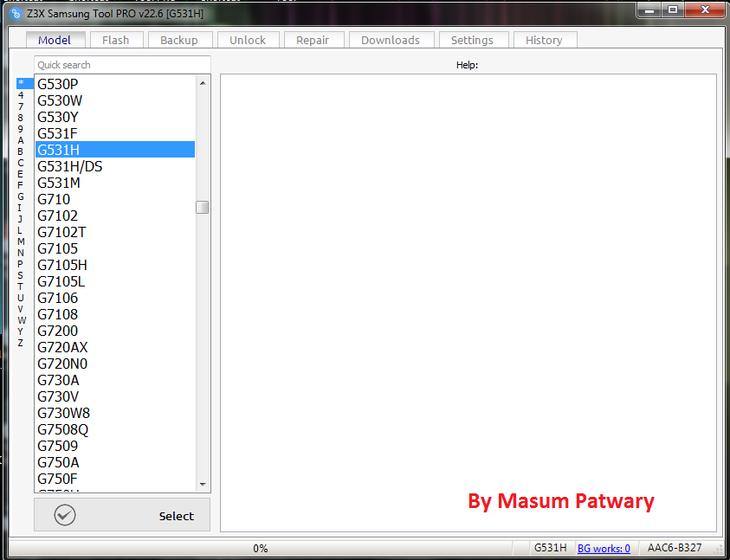The height and width of the screenshot is (560, 730).
Task: Filter models by letter T
Action: pos(21,286)
